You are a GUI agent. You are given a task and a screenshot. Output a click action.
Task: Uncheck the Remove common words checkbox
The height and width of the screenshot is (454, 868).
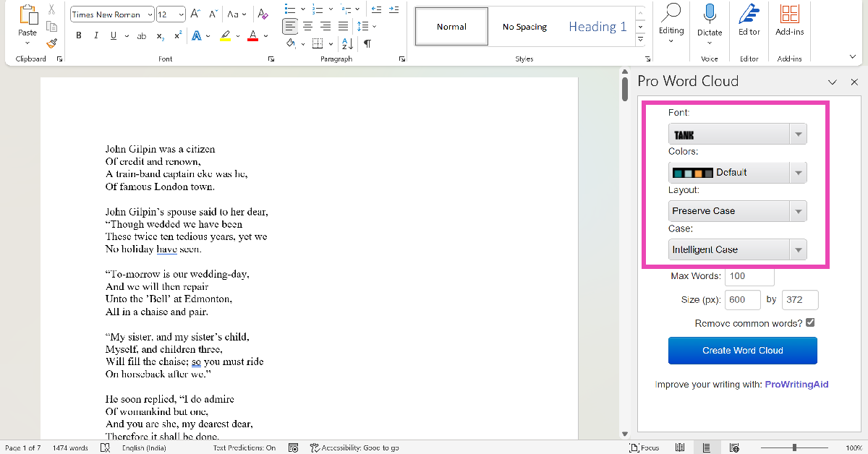pos(810,323)
